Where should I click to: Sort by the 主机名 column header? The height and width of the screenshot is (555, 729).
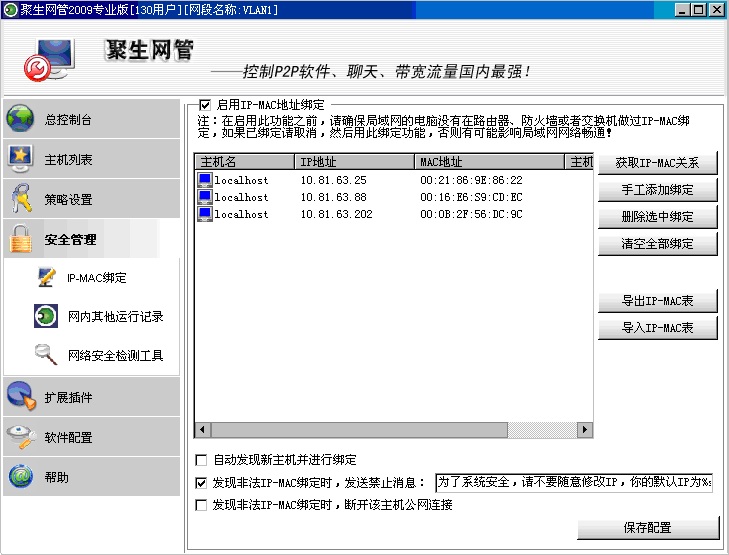[x=245, y=162]
